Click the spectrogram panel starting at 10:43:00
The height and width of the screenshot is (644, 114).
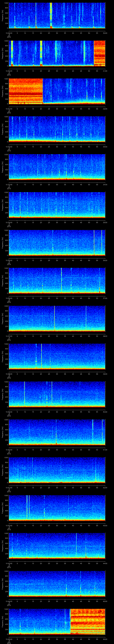click(x=57, y=546)
